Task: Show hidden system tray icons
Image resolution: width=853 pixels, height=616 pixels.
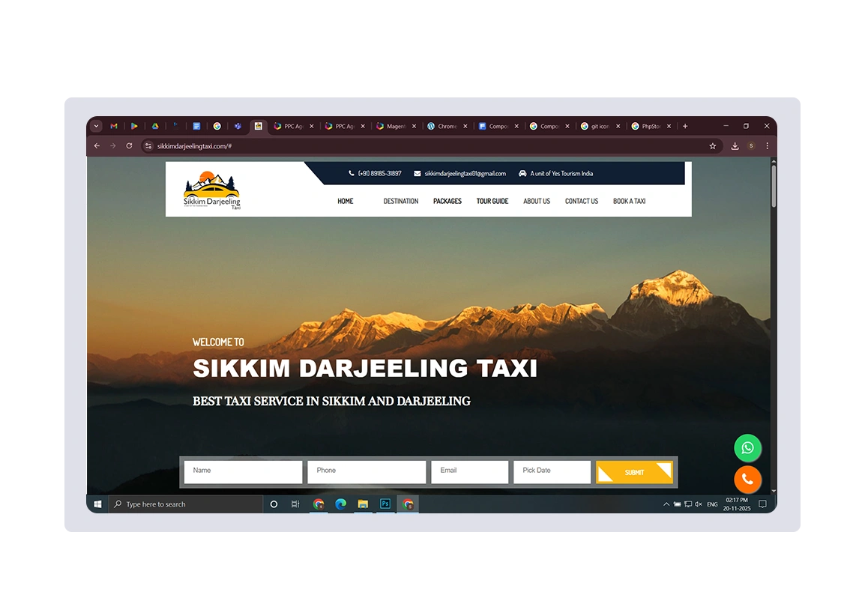Action: point(666,504)
